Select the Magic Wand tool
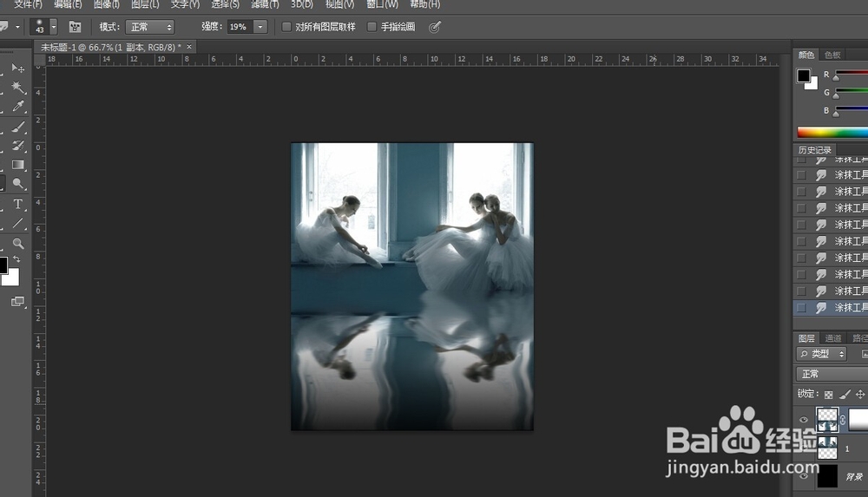Image resolution: width=868 pixels, height=497 pixels. pyautogui.click(x=18, y=87)
